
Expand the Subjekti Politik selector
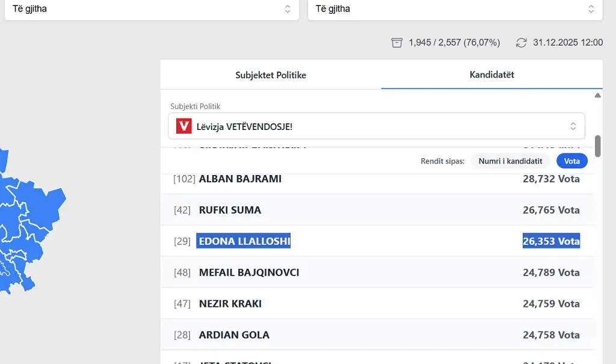point(376,126)
